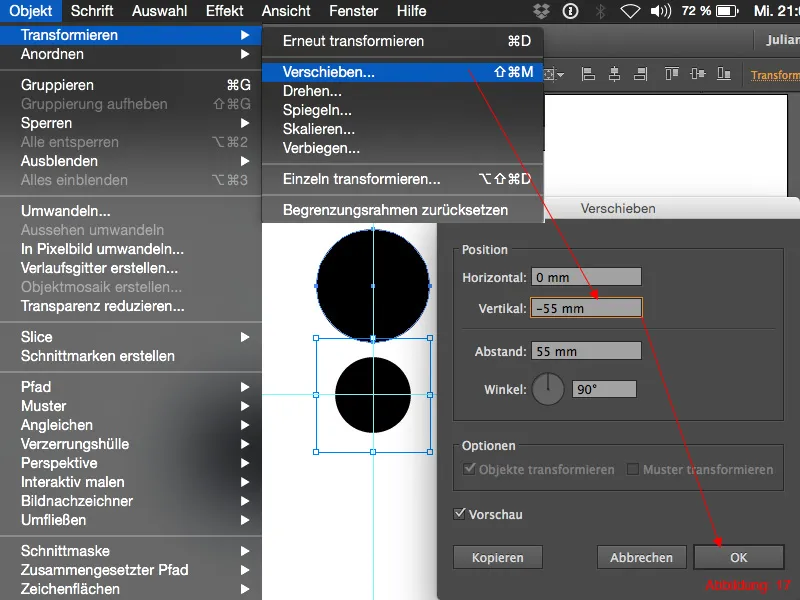
Task: Click the Kopieren button
Action: pyautogui.click(x=497, y=557)
